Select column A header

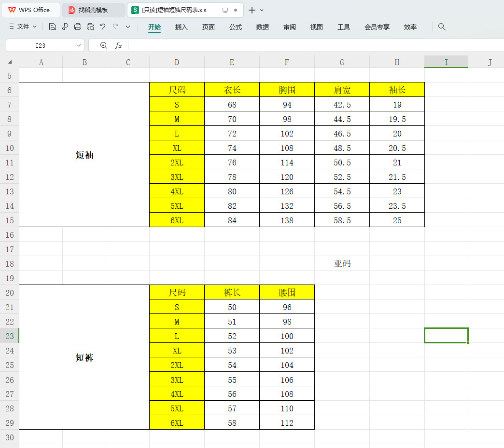coord(41,62)
